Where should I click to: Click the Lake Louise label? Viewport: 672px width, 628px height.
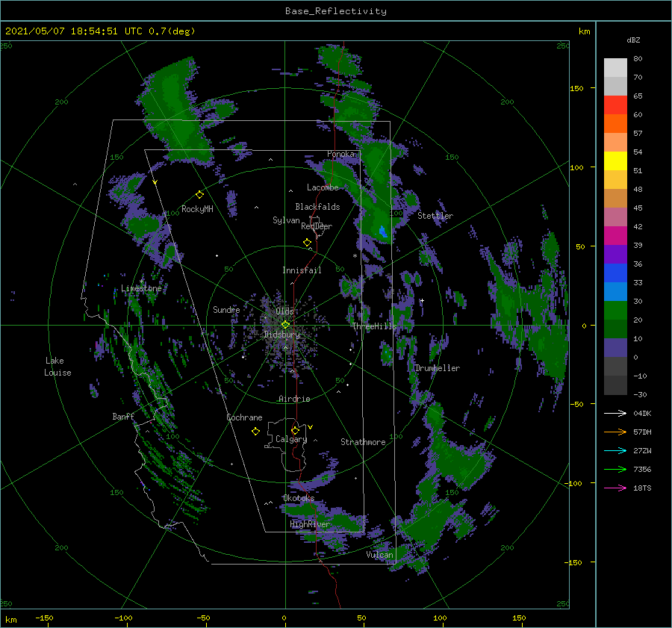(57, 367)
